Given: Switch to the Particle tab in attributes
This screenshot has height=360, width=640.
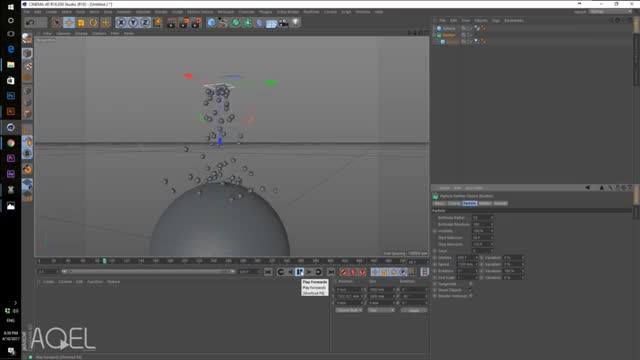Looking at the screenshot, I should (x=469, y=203).
